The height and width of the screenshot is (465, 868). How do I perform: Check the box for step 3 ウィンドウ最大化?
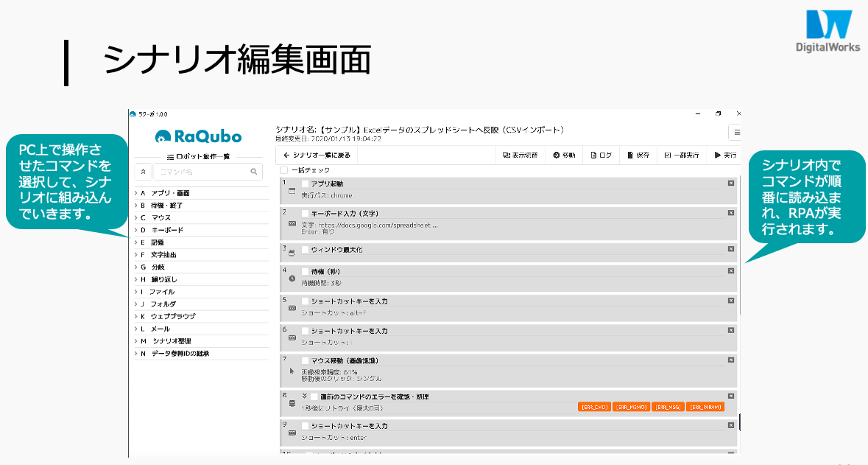305,250
